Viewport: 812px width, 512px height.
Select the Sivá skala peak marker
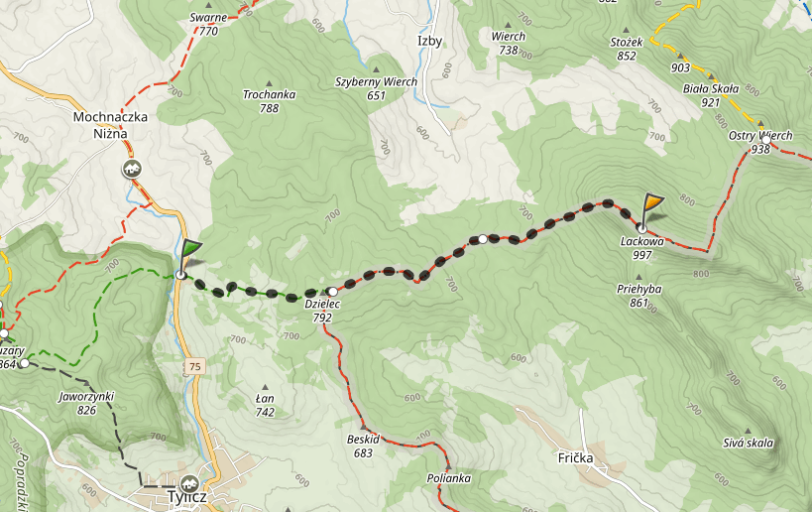748,431
